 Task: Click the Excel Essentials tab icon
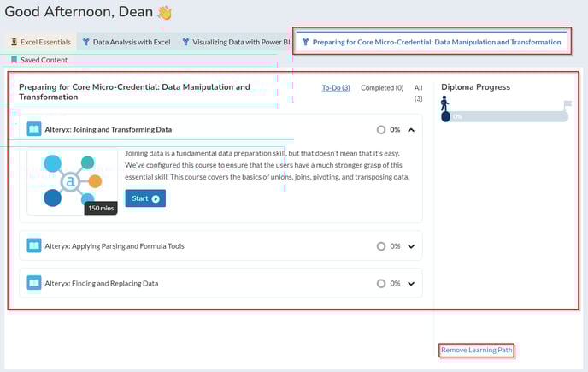(x=14, y=42)
